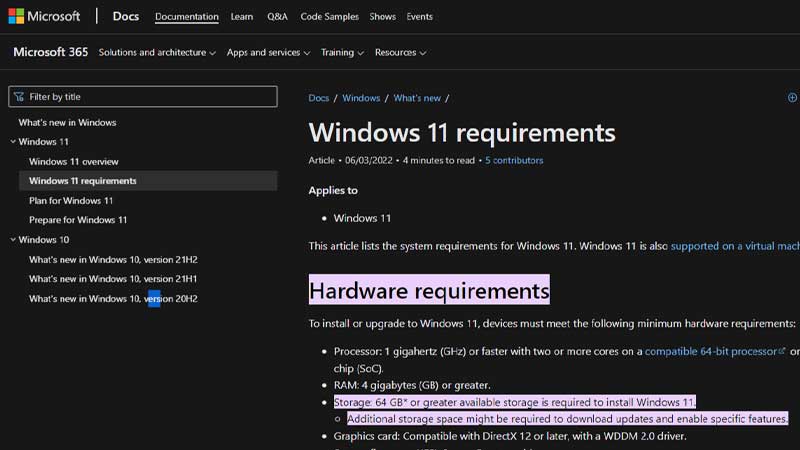
Task: Open the Training dropdown menu
Action: click(x=342, y=53)
